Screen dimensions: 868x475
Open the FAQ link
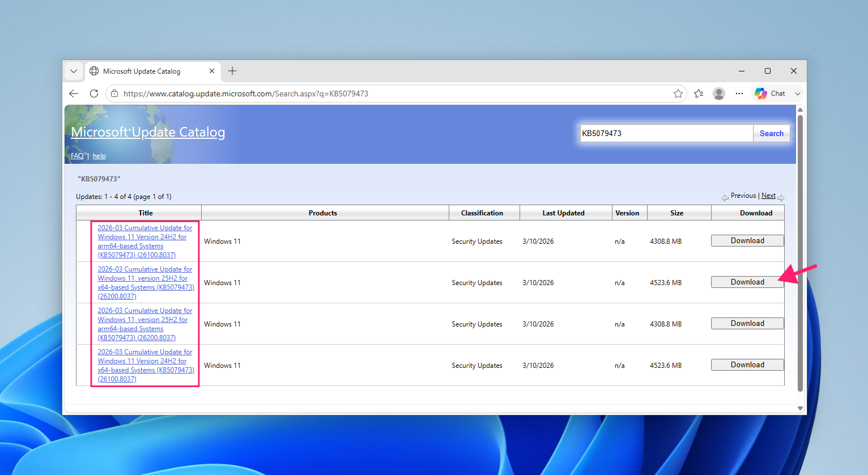tap(77, 156)
